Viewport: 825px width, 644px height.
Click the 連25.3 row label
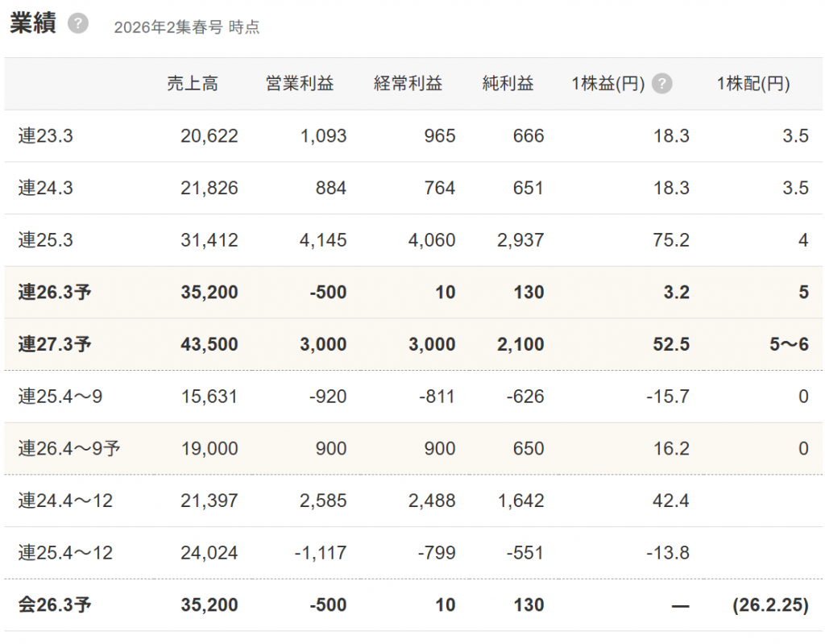coord(46,240)
